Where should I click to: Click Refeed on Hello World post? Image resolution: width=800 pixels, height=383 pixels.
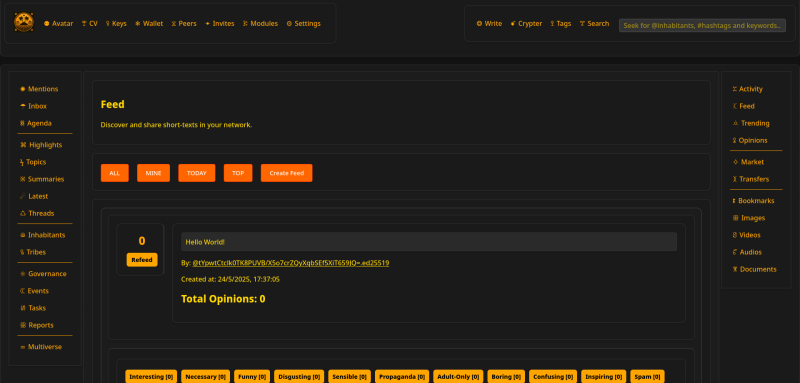pyautogui.click(x=142, y=260)
